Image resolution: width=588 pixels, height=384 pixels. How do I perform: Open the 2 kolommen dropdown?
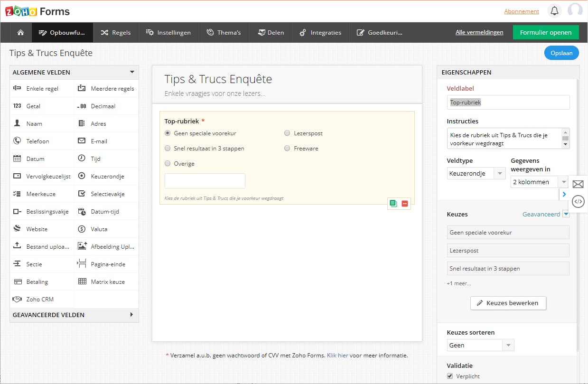[539, 182]
